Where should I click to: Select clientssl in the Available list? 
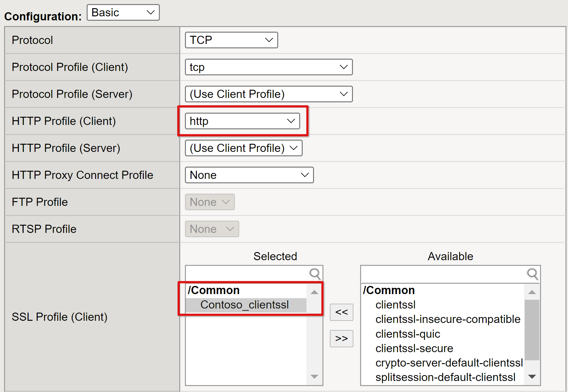[395, 304]
